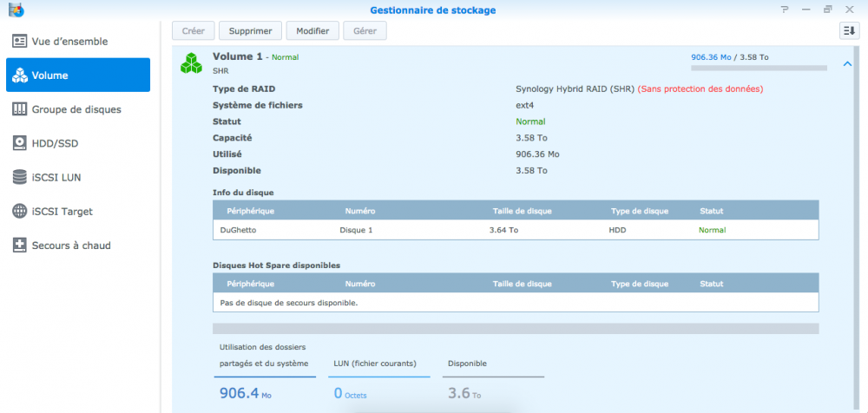Image resolution: width=868 pixels, height=413 pixels.
Task: Click the HDD/SSD drive icon
Action: tap(20, 143)
